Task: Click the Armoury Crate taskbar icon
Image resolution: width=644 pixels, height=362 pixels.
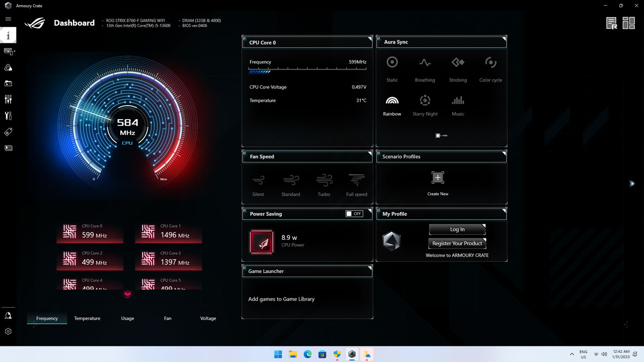Action: click(x=352, y=354)
